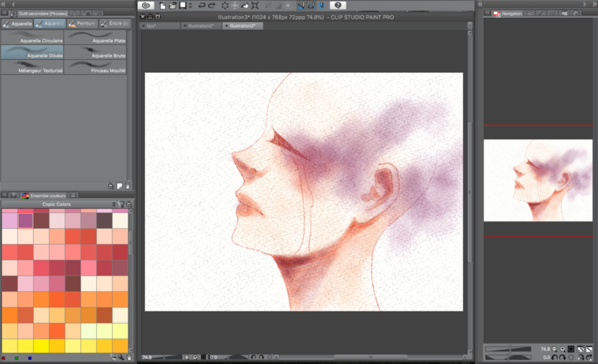
Task: Zoom in the canvas from status bar
Action: pos(195,357)
